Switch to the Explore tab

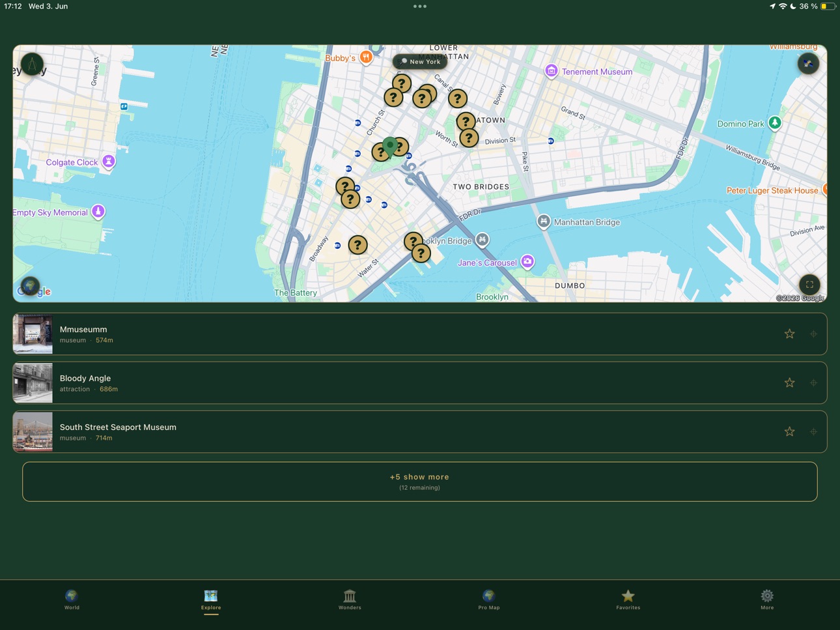[211, 599]
